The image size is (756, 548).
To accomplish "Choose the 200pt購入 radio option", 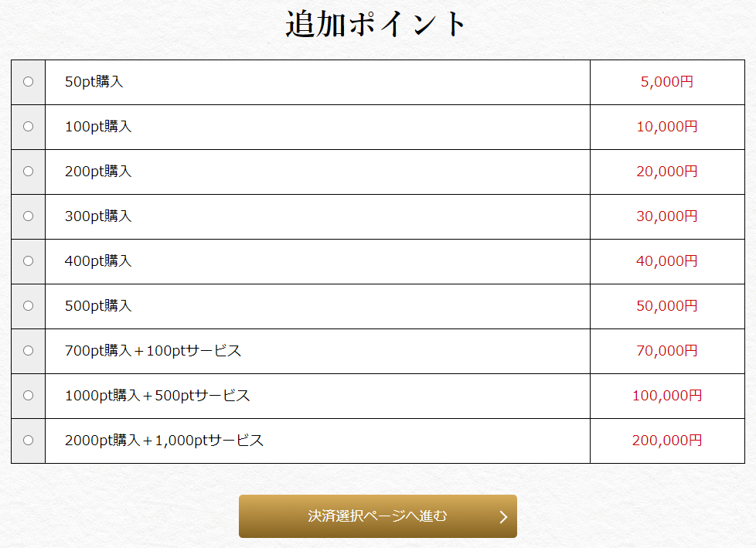I will point(29,171).
